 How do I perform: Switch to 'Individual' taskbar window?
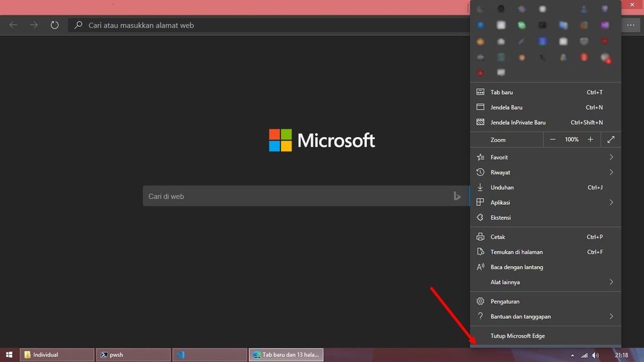point(57,355)
